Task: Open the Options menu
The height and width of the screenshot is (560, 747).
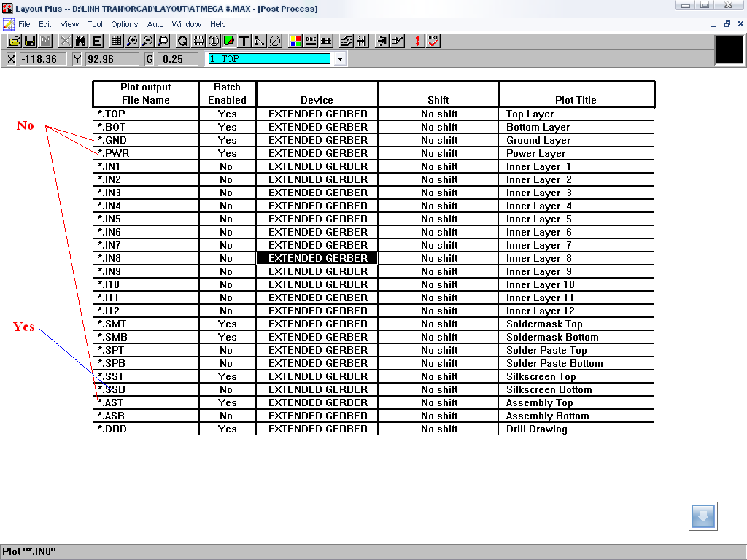Action: (x=124, y=24)
